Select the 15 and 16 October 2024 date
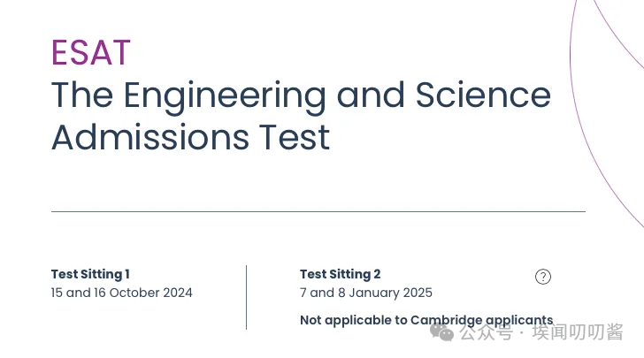This screenshot has height=358, width=644. click(x=121, y=293)
